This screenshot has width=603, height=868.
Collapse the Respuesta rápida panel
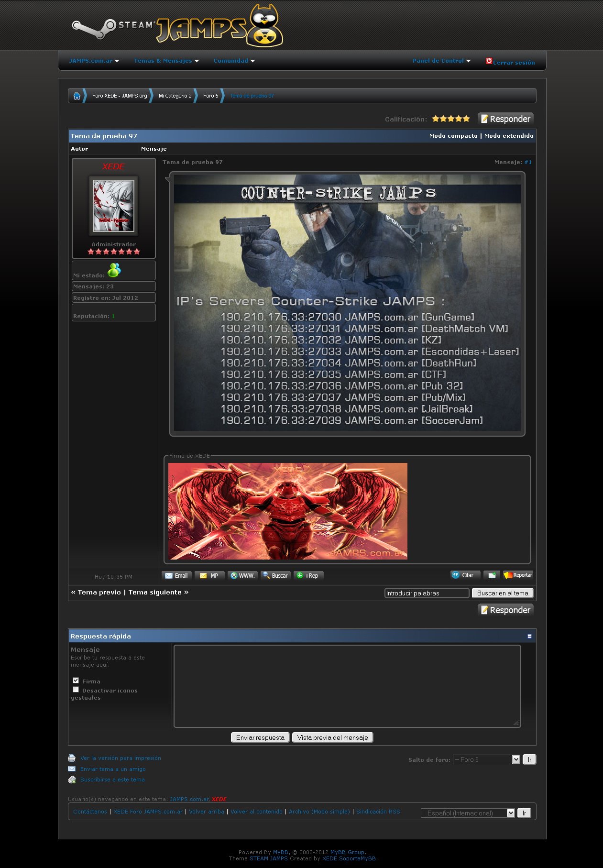pyautogui.click(x=529, y=636)
